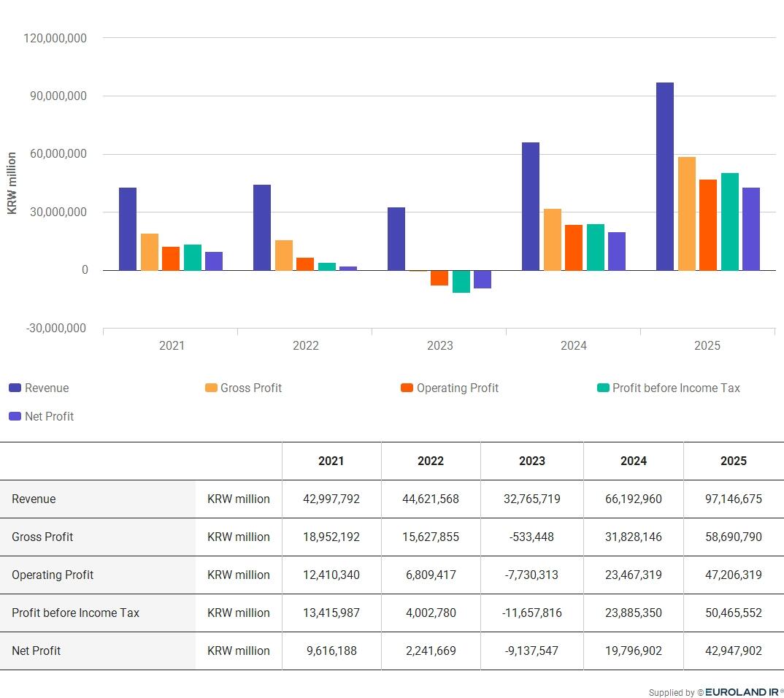Click the 58,690,790 gross profit cell
The image size is (784, 698).
[734, 537]
